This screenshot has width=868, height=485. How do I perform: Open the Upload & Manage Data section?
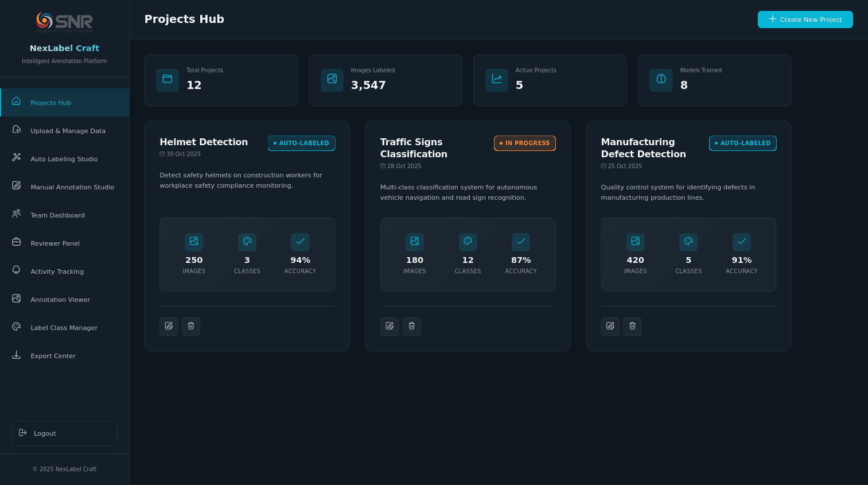pos(68,131)
